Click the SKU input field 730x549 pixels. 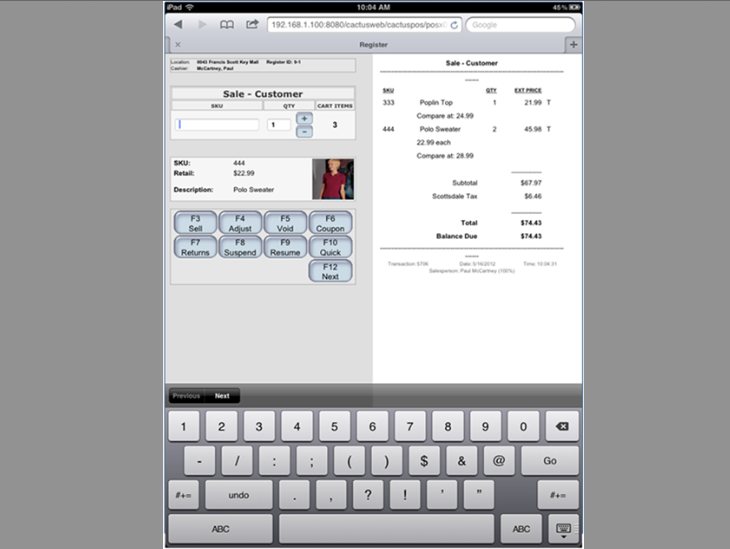click(x=218, y=125)
